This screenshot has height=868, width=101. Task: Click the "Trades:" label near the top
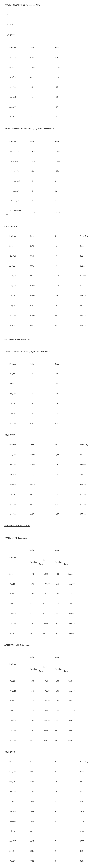tap(10, 15)
